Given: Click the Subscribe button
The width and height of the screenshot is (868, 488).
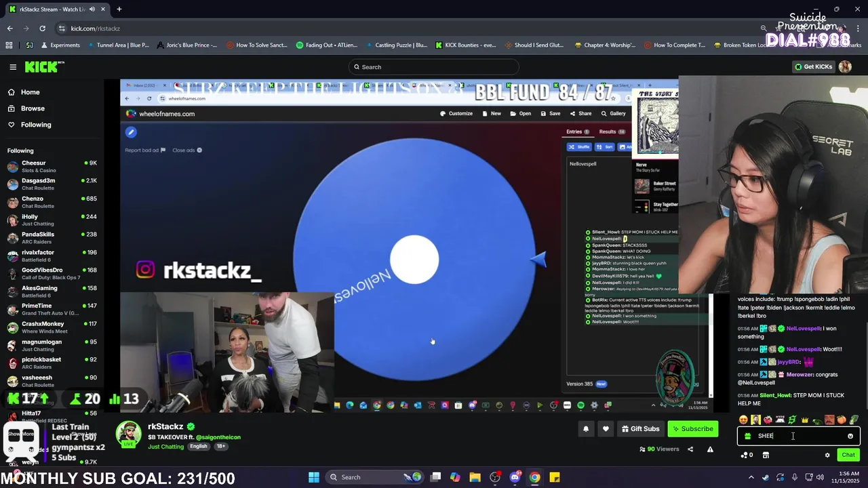Looking at the screenshot, I should [x=692, y=428].
